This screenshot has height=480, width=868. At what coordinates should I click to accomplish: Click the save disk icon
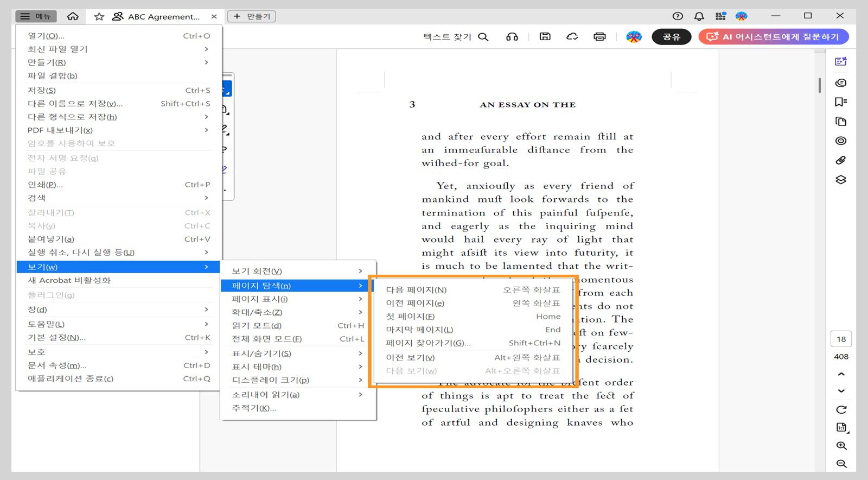coord(545,37)
